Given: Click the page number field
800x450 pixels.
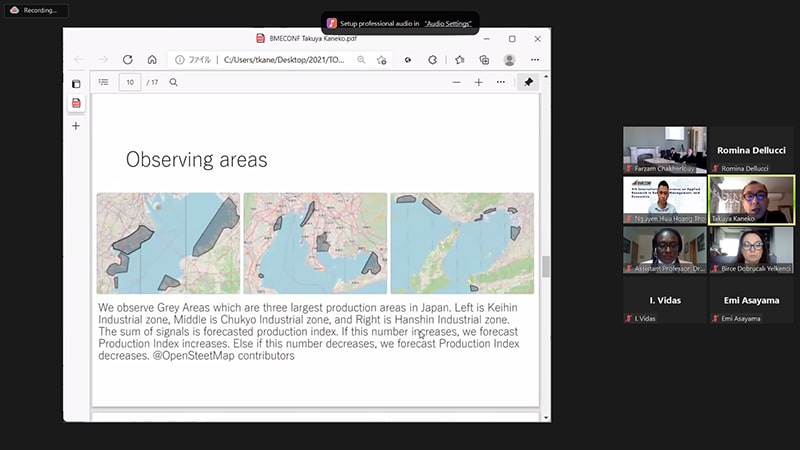Looking at the screenshot, I should coord(129,82).
